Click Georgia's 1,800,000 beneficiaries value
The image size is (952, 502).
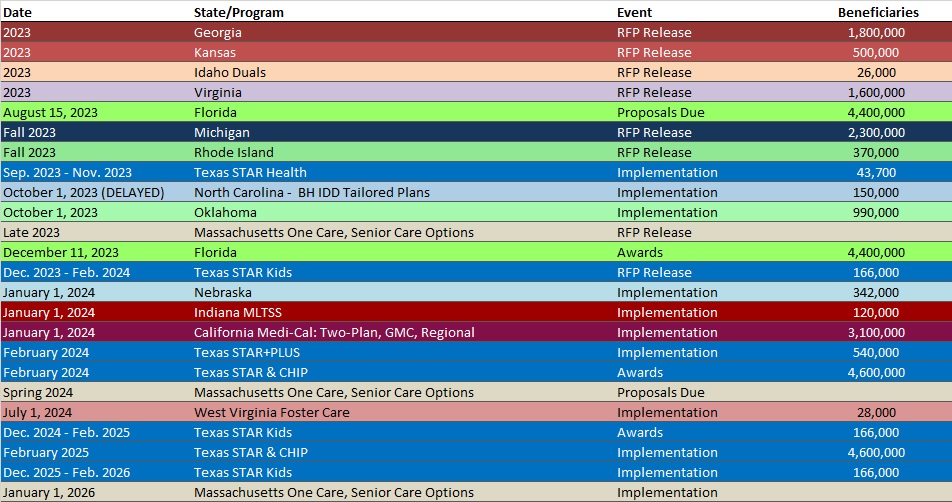point(876,32)
